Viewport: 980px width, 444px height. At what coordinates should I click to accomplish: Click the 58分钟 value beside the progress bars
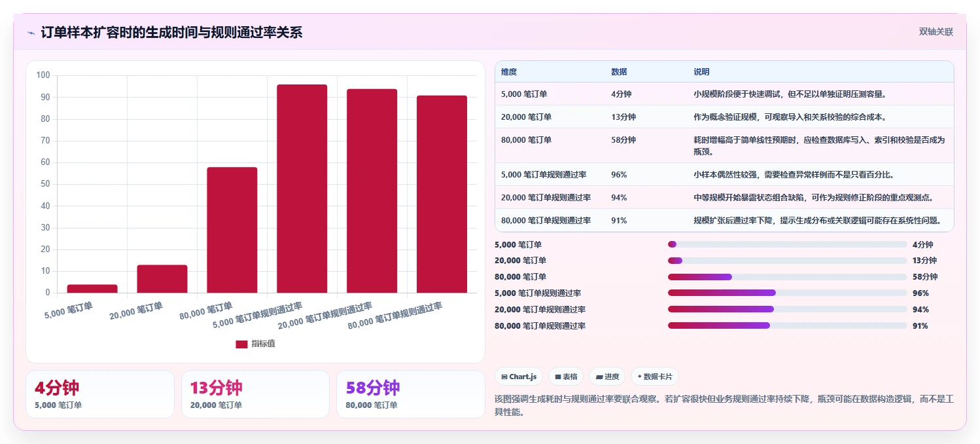click(x=925, y=277)
